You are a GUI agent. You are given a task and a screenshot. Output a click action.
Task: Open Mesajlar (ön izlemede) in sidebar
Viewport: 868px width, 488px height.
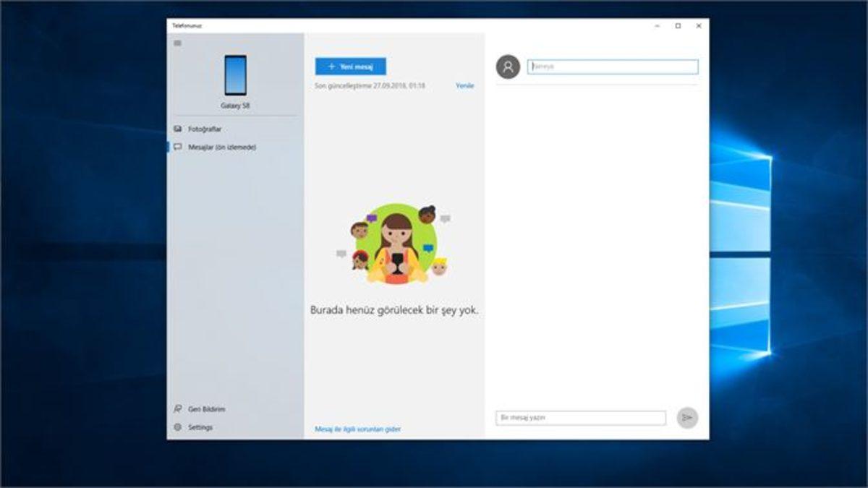pyautogui.click(x=217, y=146)
